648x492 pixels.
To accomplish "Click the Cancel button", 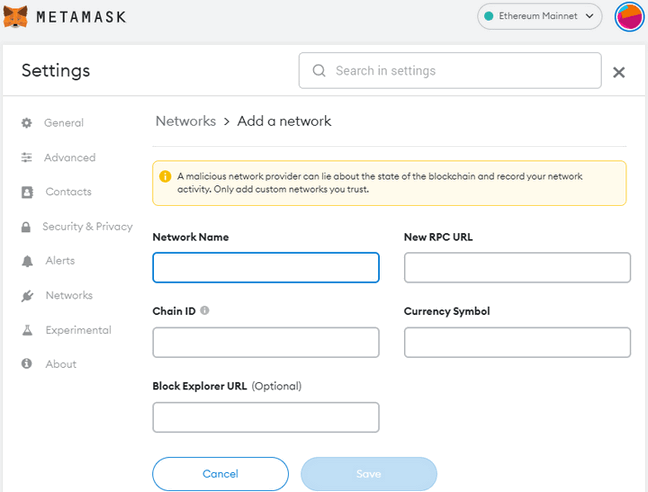I will (x=220, y=474).
